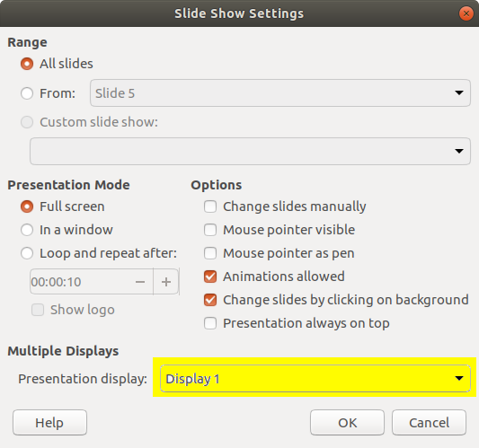Decrease loop pause time with minus button
The height and width of the screenshot is (448, 479).
pyautogui.click(x=140, y=282)
